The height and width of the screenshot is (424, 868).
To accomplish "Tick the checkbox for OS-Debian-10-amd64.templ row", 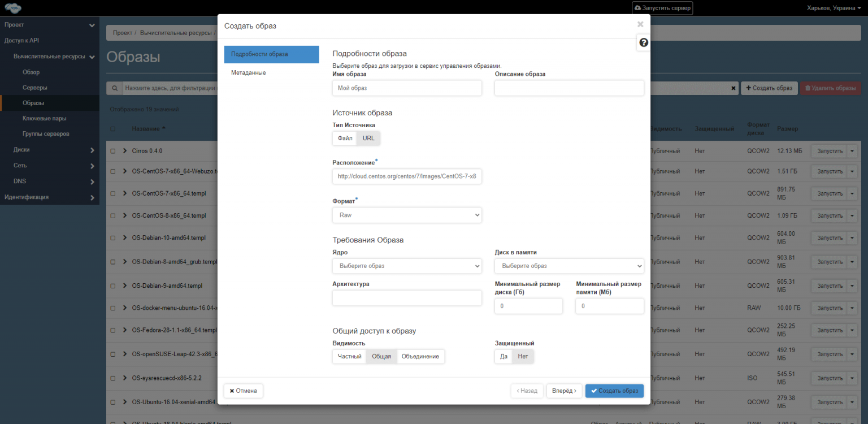I will [112, 238].
